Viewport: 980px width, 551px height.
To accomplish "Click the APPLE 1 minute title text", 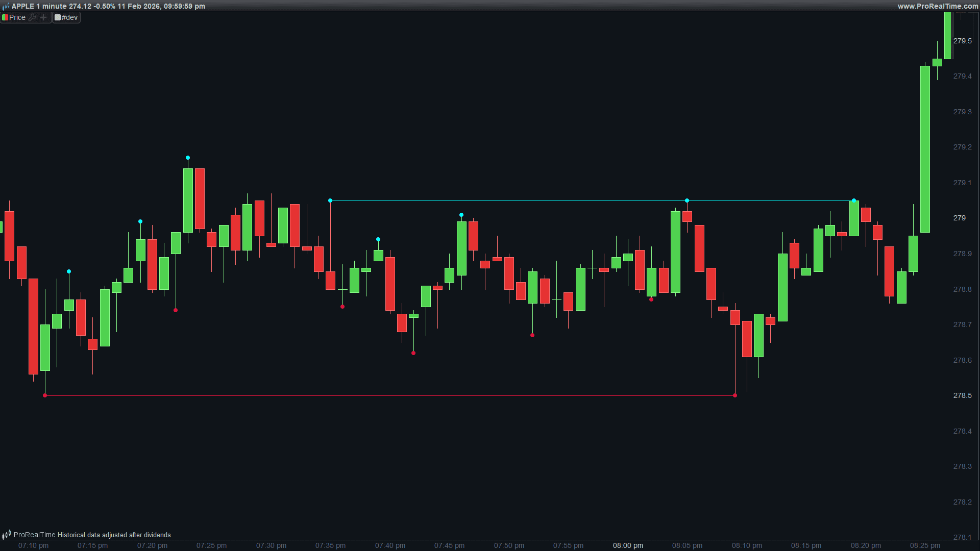I will coord(40,6).
